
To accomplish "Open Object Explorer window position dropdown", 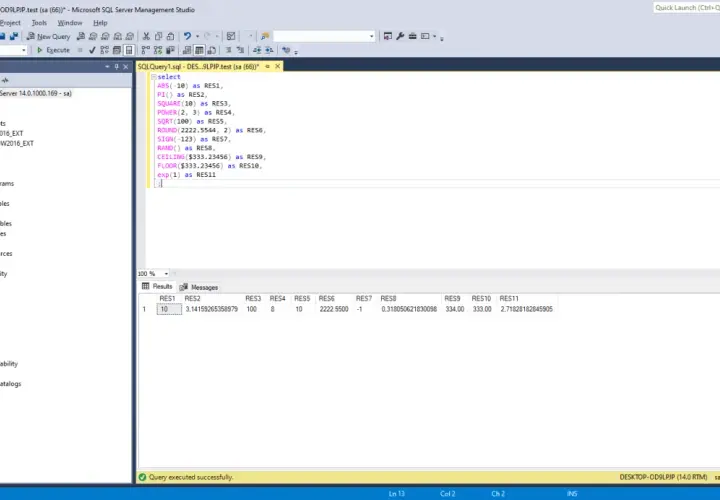I will point(107,67).
